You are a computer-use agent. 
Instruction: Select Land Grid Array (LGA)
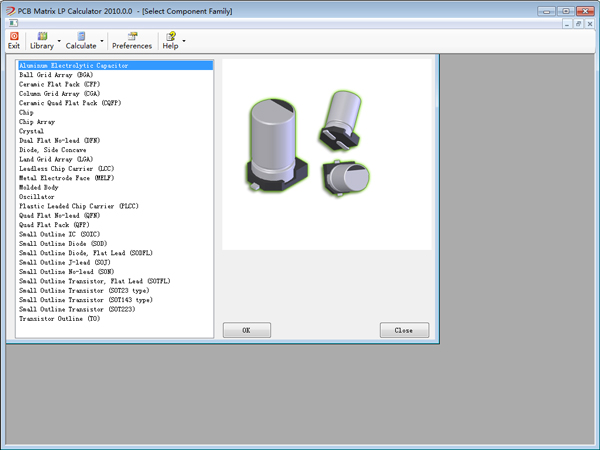click(x=115, y=159)
